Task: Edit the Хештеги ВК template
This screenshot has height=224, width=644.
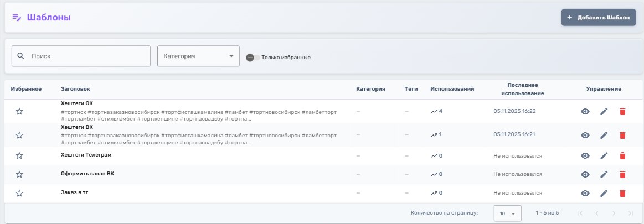Action: click(604, 136)
